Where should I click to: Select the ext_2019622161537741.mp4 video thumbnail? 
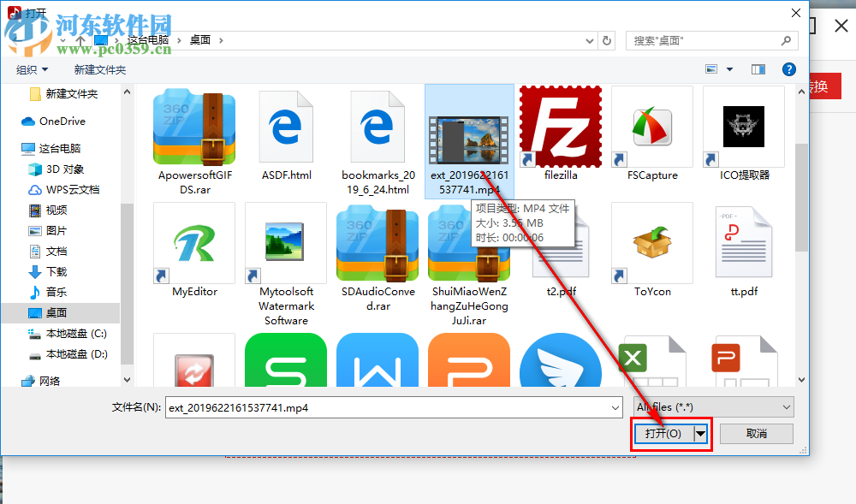click(x=469, y=140)
